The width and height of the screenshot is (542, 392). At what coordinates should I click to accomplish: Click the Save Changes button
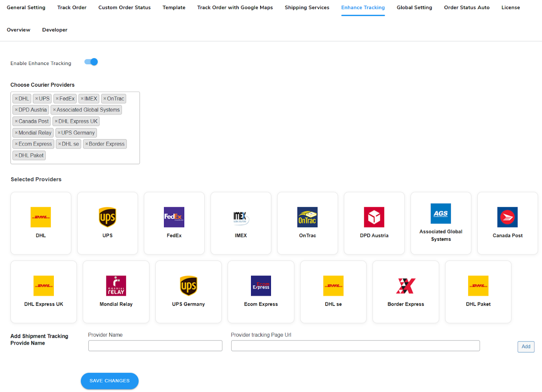pos(109,381)
